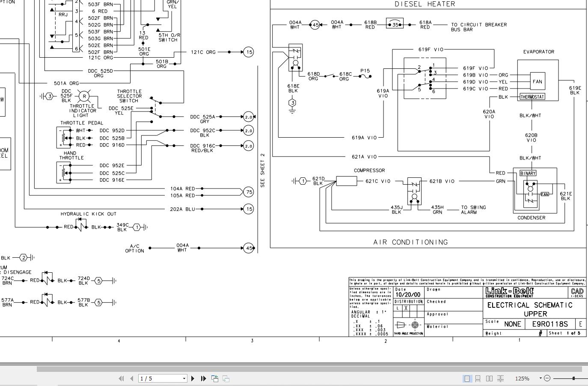Click the dark status bar strip below the document
588x386 pixels.
(294, 364)
